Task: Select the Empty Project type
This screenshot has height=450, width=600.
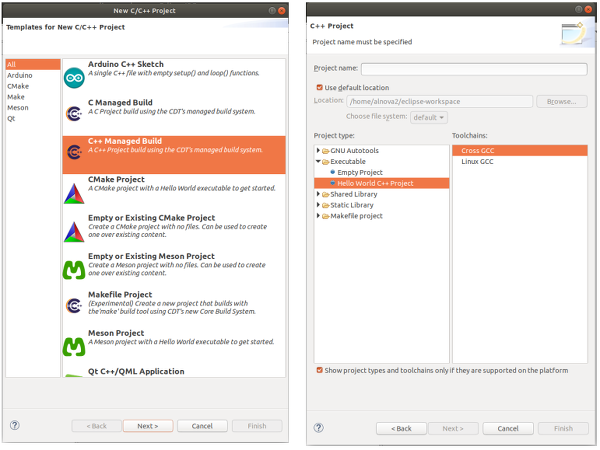Action: 360,173
